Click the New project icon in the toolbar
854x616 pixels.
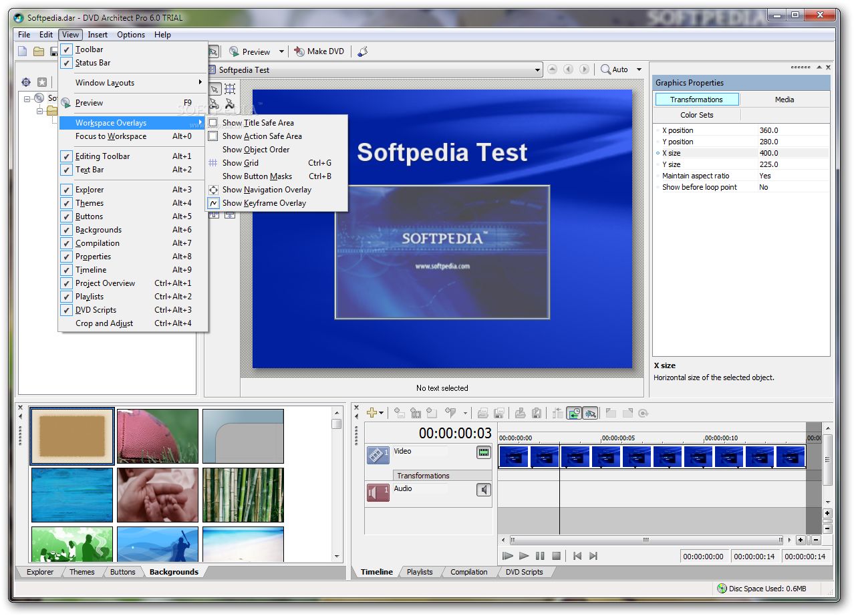click(23, 51)
